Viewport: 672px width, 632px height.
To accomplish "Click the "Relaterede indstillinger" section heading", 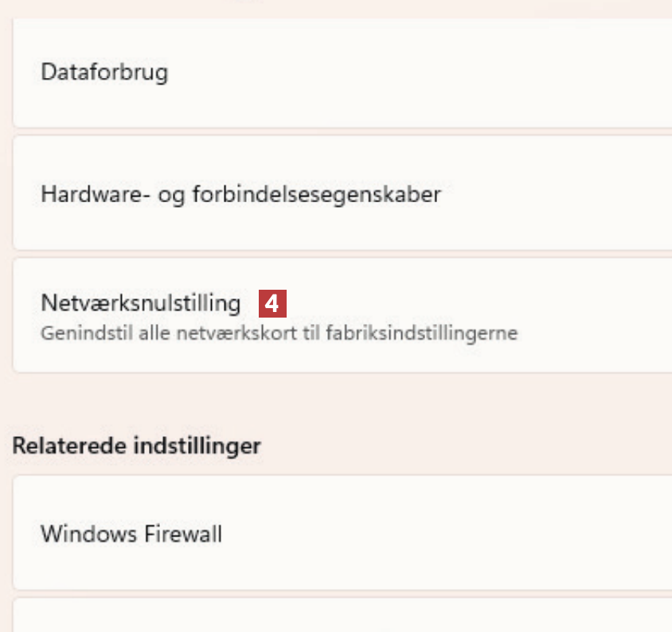I will [136, 446].
